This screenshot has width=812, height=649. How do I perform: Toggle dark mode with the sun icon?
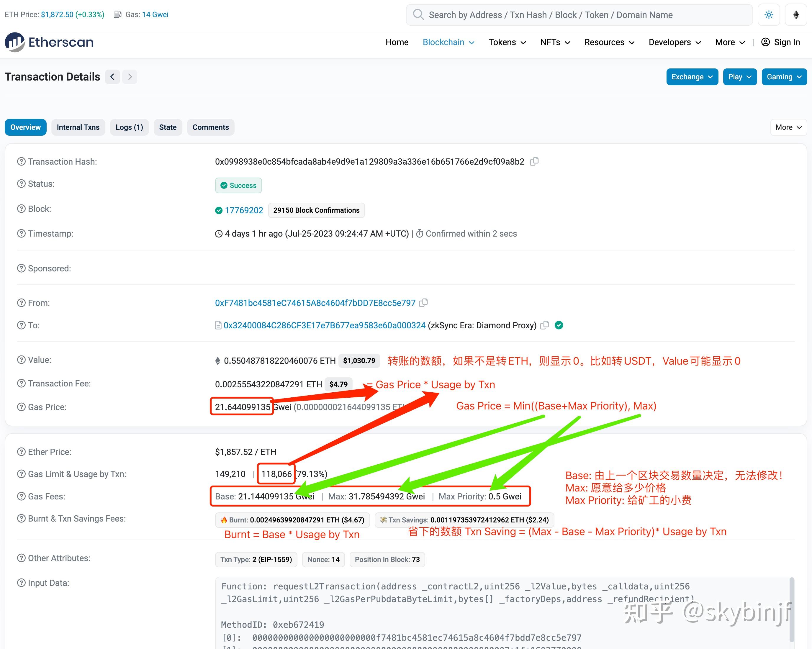tap(769, 14)
